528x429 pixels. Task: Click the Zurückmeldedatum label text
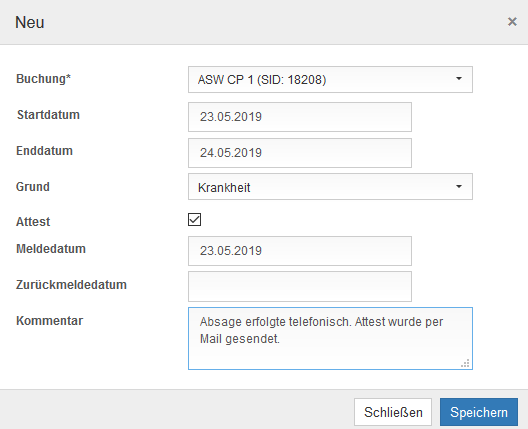pyautogui.click(x=71, y=285)
